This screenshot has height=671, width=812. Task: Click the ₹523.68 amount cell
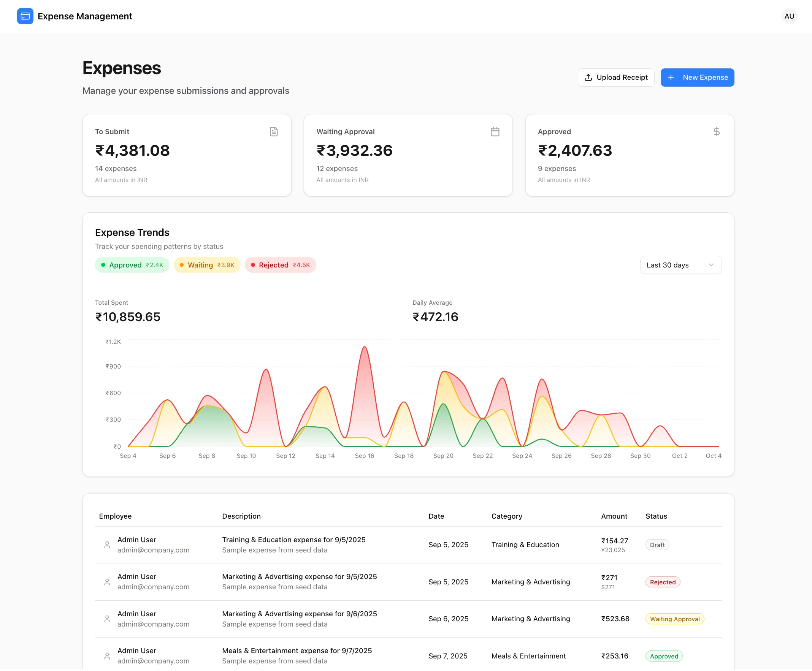click(615, 619)
